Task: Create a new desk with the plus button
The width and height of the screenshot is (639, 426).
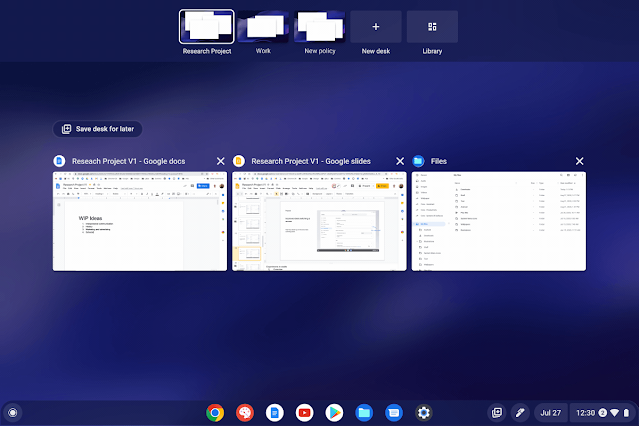Action: click(x=376, y=26)
